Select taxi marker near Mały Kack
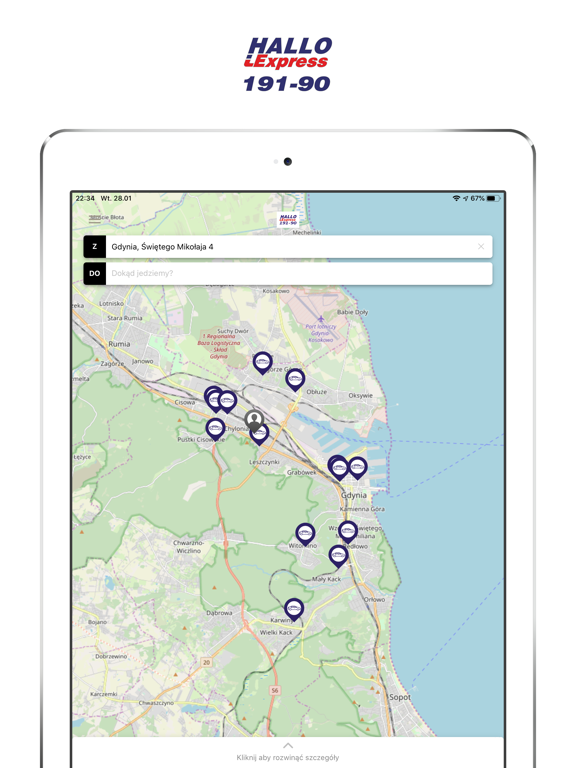 coord(338,556)
